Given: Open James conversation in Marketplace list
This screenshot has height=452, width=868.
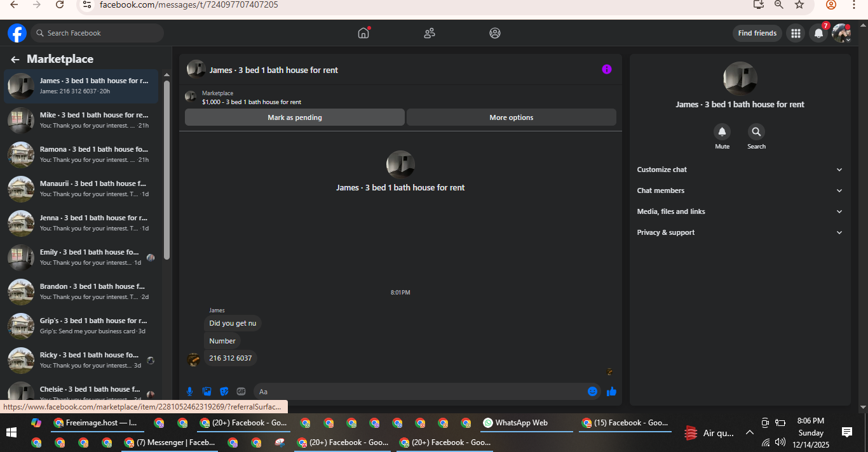Looking at the screenshot, I should [81, 86].
